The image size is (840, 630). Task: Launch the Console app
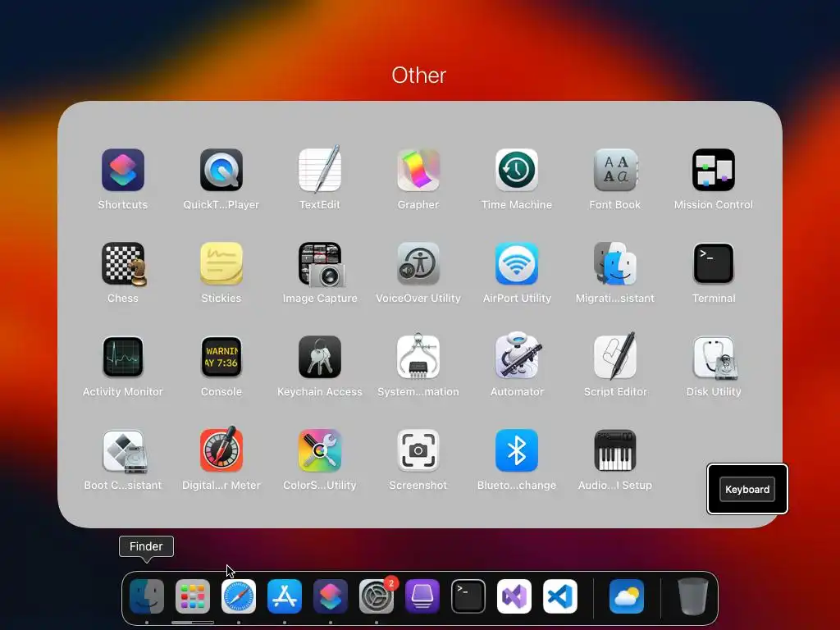[x=221, y=358]
